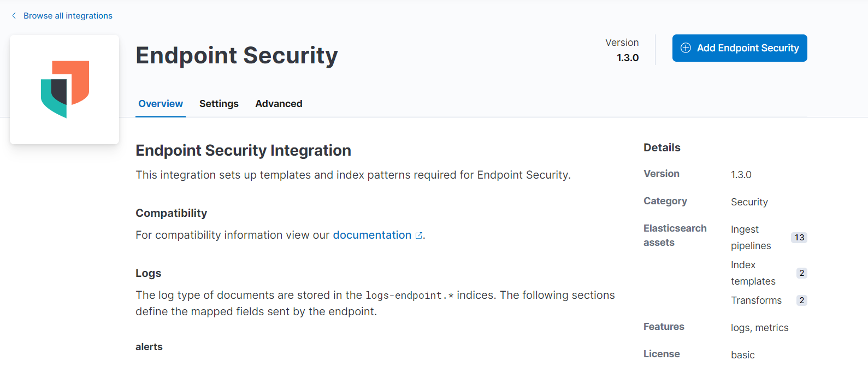The image size is (868, 372).
Task: Click the Details version value 1.3.0
Action: click(x=741, y=175)
